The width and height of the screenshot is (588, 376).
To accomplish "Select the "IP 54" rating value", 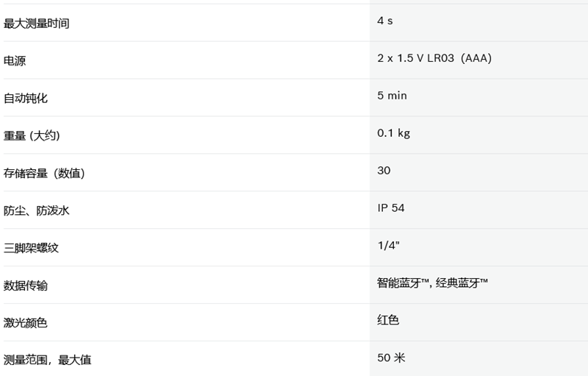I will 391,208.
